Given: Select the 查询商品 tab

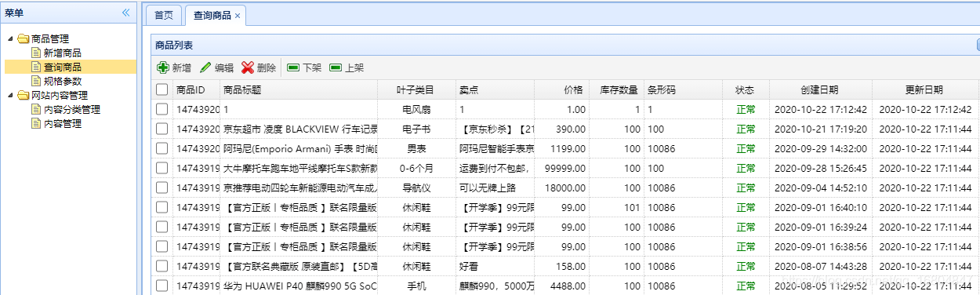Looking at the screenshot, I should click(x=212, y=16).
